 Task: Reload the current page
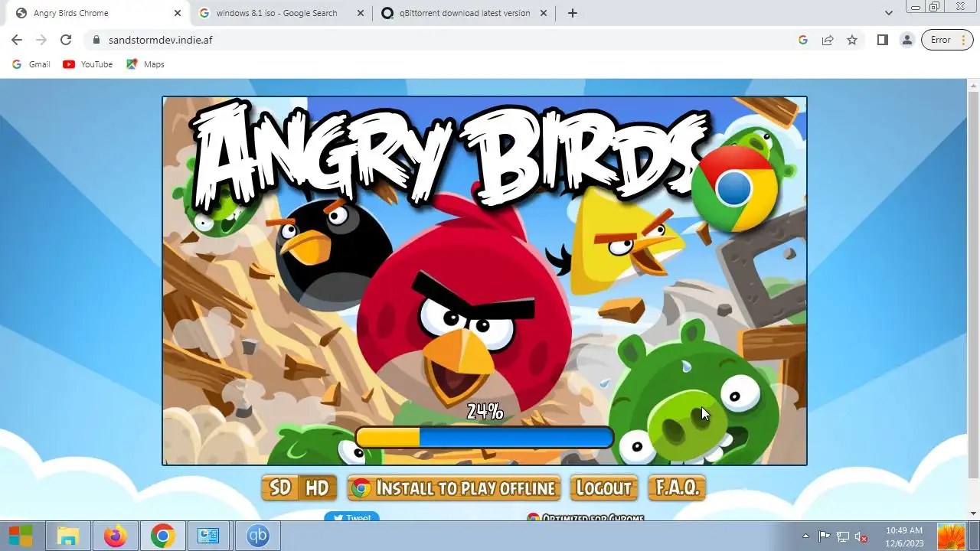(66, 40)
